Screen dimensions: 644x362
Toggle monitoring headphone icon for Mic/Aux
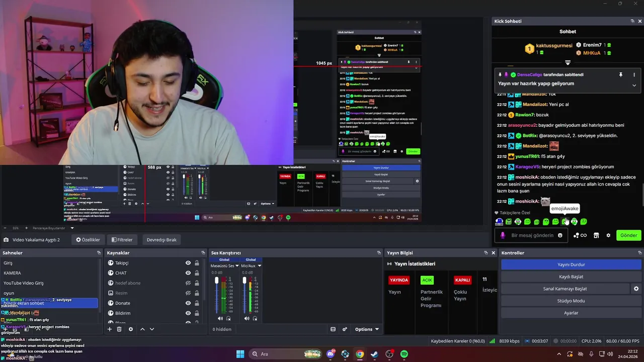[x=255, y=318]
